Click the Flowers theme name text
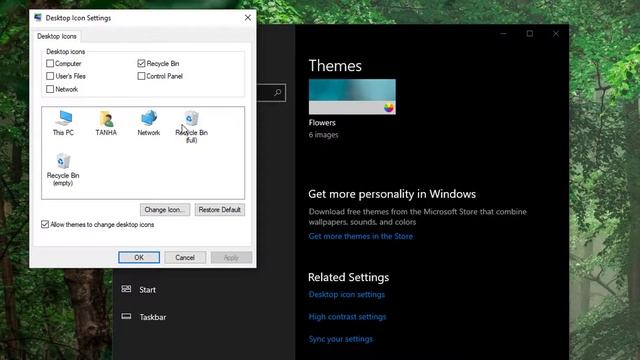This screenshot has height=360, width=640. (322, 122)
